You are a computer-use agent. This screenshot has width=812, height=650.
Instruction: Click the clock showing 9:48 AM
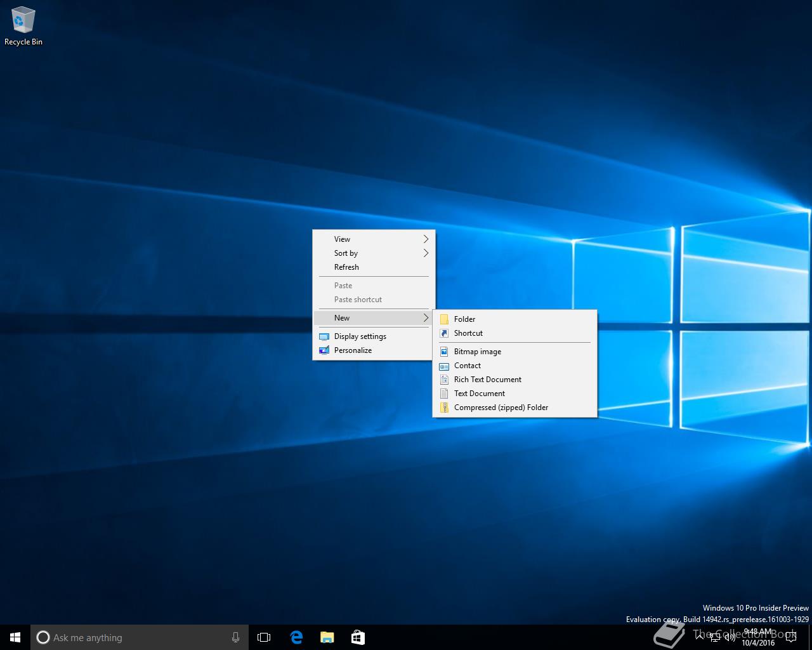click(x=758, y=637)
